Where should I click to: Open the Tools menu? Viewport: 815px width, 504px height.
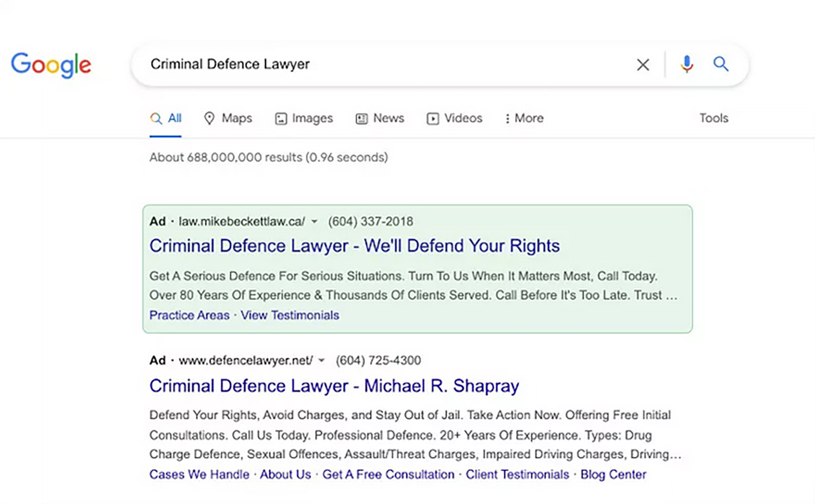tap(713, 118)
